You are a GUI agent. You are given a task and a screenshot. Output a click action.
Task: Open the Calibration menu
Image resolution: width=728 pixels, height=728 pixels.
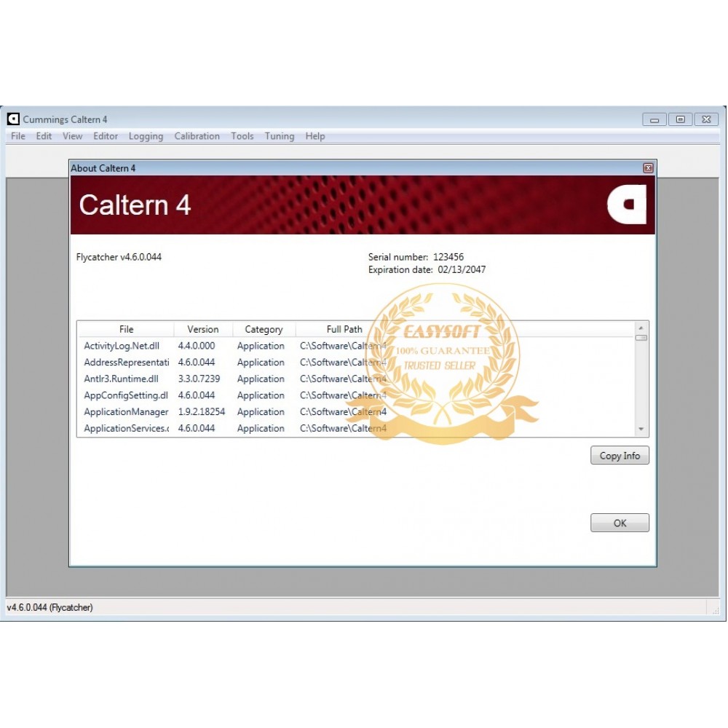pos(197,136)
